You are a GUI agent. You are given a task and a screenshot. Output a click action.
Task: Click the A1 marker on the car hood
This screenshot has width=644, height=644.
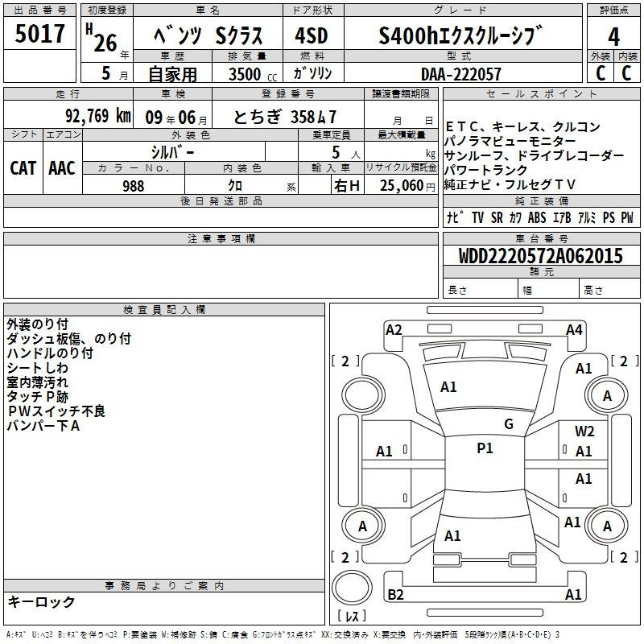(448, 387)
